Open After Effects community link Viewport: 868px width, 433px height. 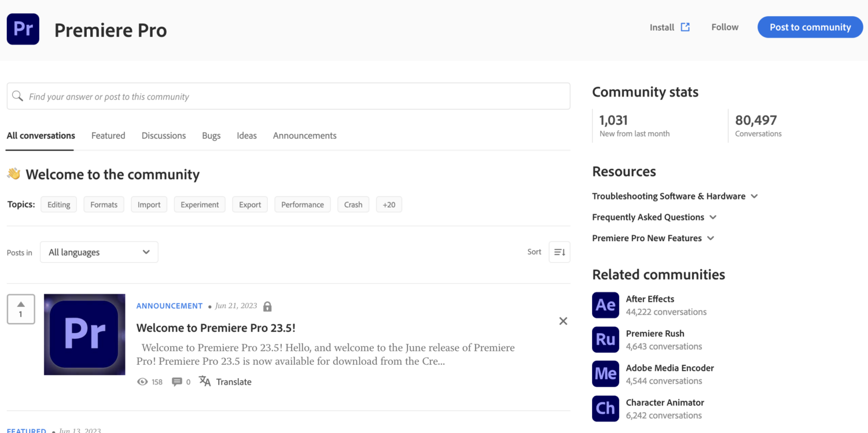(x=650, y=299)
